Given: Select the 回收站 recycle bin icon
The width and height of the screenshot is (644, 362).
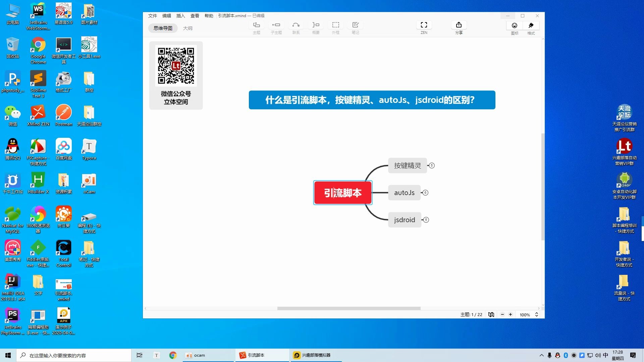Looking at the screenshot, I should [x=13, y=48].
